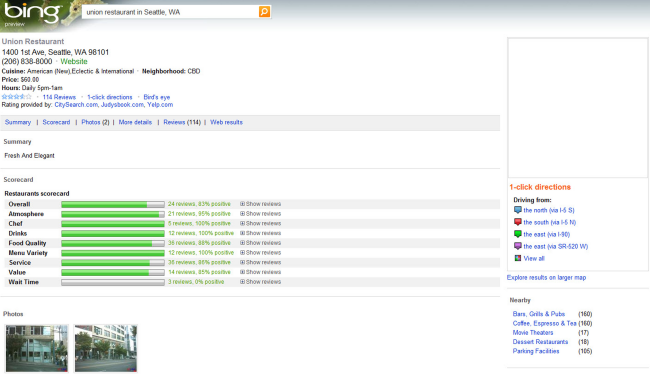Get directions from the east via SR-520 W

pyautogui.click(x=555, y=246)
